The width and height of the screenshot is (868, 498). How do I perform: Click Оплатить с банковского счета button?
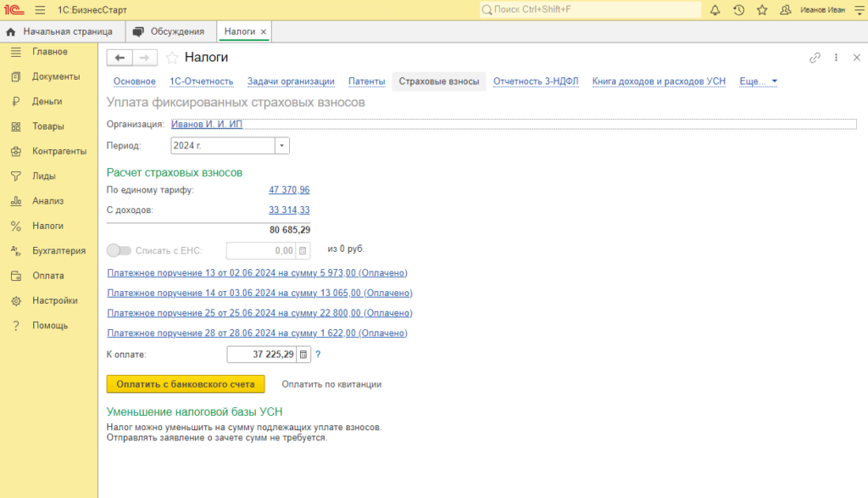click(186, 383)
